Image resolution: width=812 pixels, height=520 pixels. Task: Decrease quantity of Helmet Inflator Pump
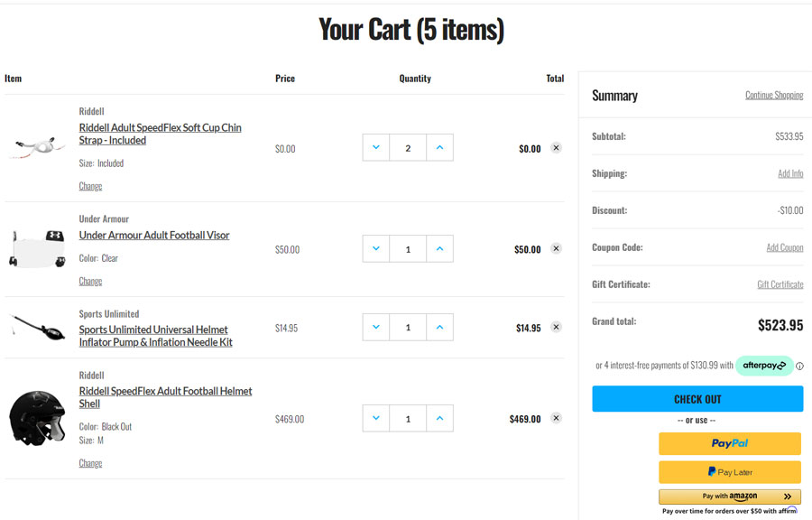click(x=376, y=328)
